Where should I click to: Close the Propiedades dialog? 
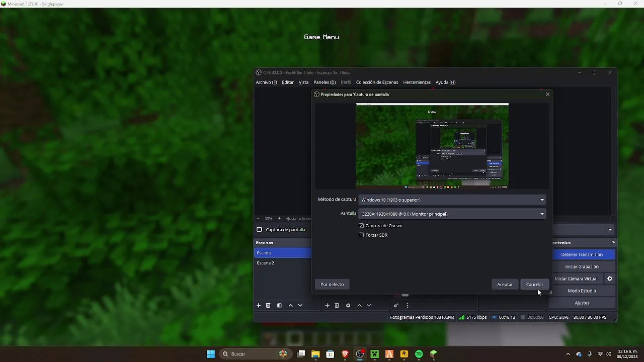click(x=547, y=94)
